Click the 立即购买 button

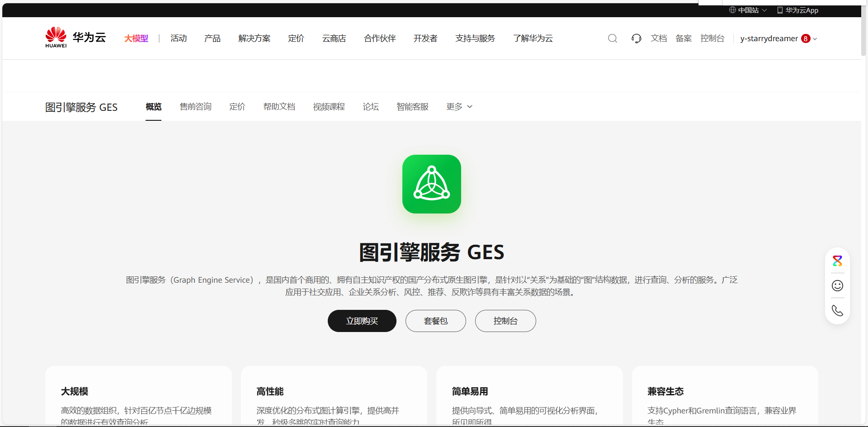pos(362,321)
